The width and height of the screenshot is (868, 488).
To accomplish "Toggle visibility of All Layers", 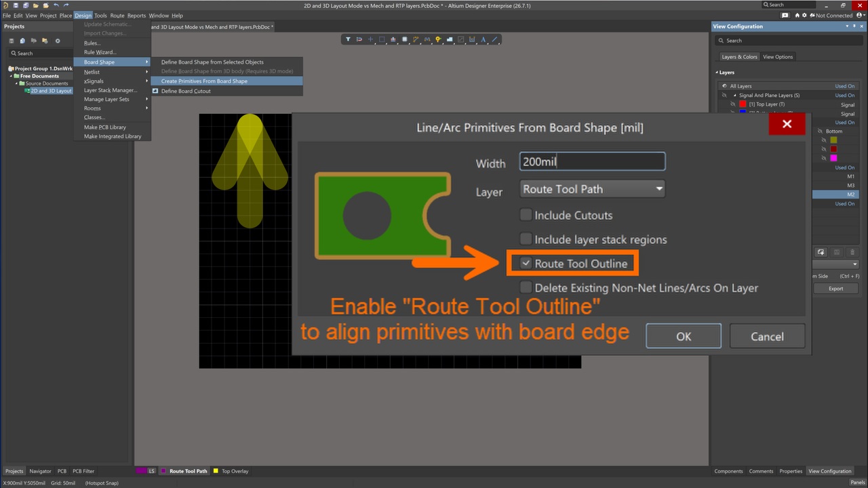I will tap(724, 86).
